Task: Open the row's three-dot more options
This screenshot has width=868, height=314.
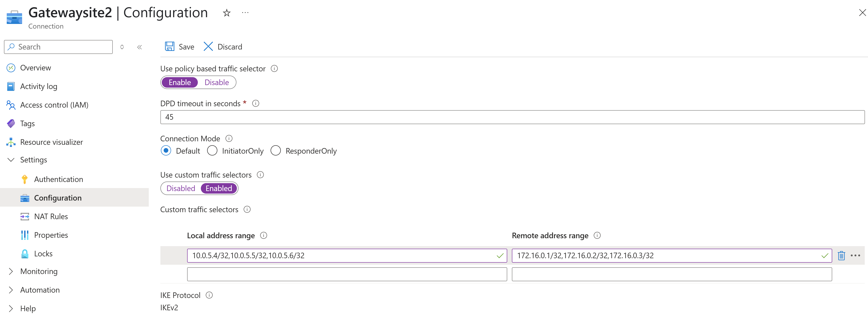Action: click(x=855, y=256)
